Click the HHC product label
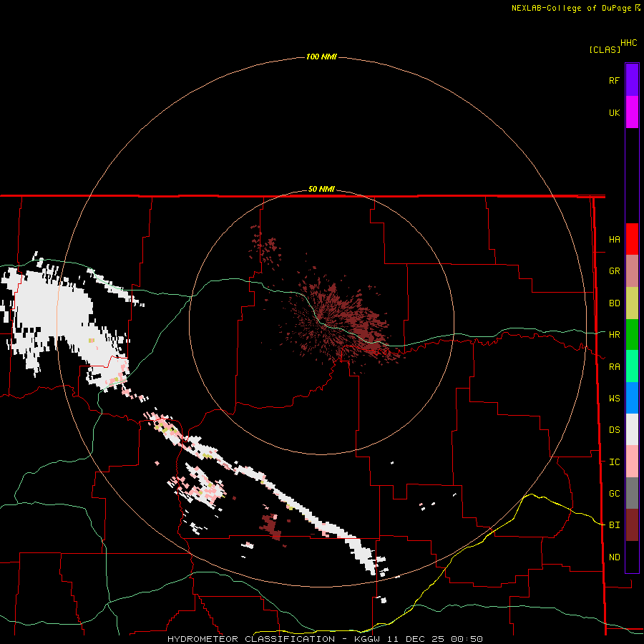 point(629,43)
